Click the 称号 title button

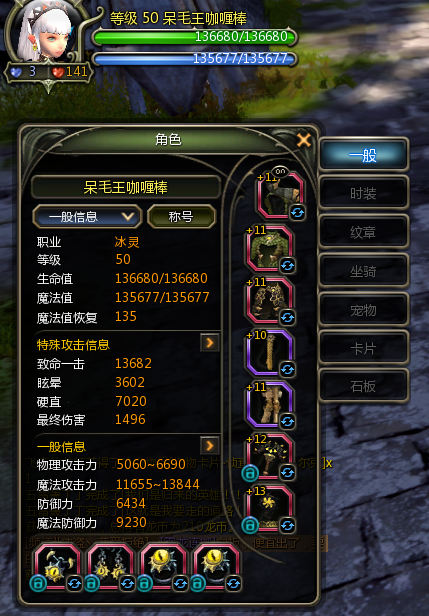click(x=182, y=216)
